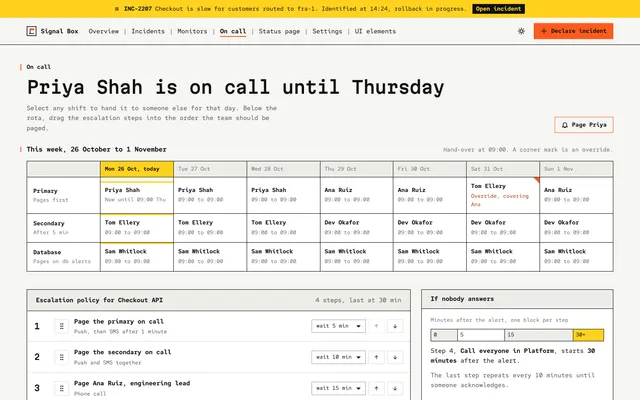Select the 15 minute timeline block
Image resolution: width=640 pixels, height=400 pixels.
(539, 335)
